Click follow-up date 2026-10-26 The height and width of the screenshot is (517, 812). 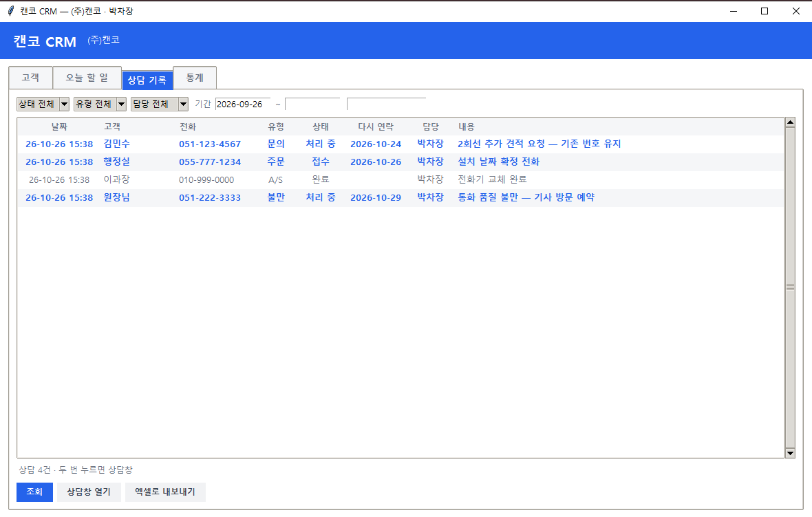[x=376, y=162]
